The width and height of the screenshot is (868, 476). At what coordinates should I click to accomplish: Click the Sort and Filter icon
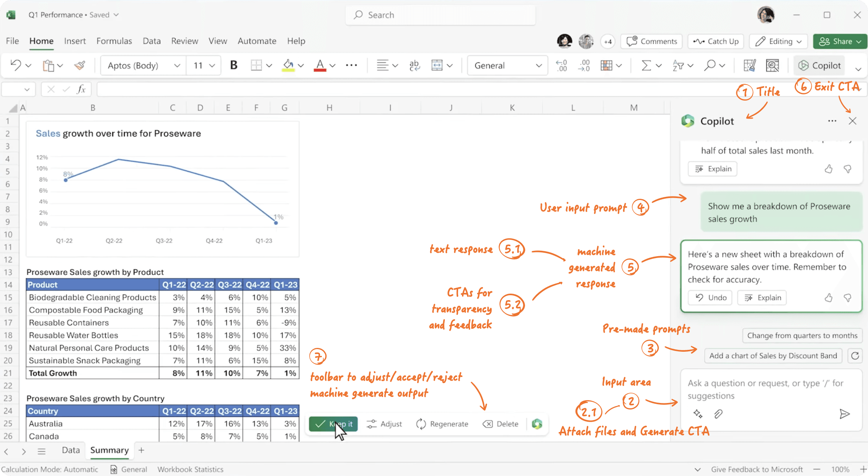(x=678, y=65)
